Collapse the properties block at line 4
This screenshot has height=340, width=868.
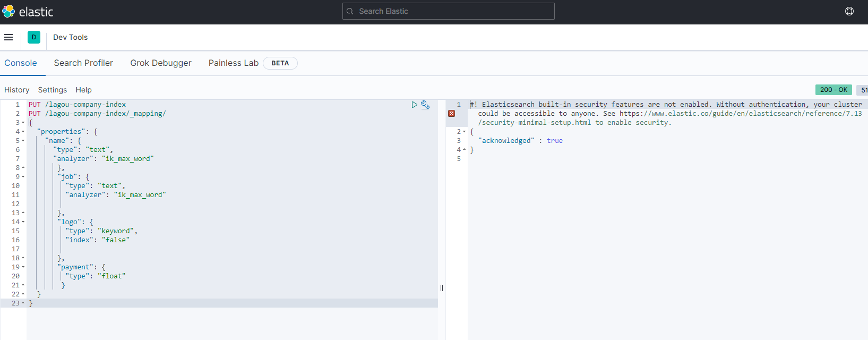click(23, 132)
